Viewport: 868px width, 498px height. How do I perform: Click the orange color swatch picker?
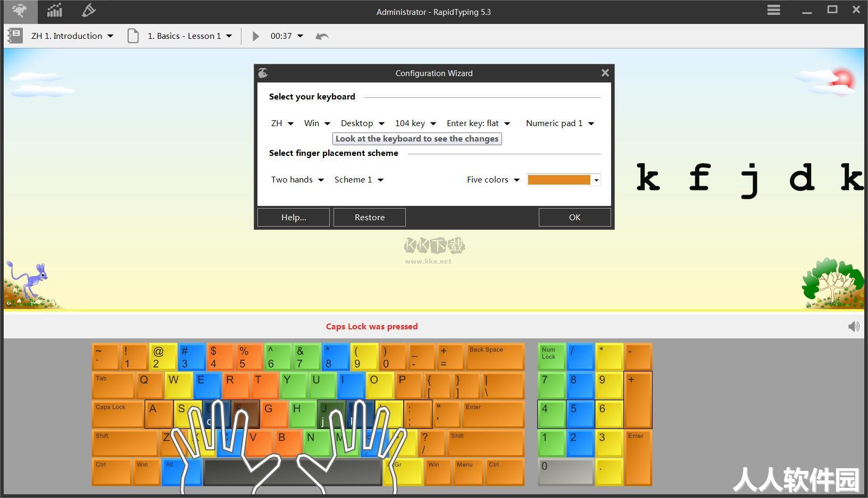click(564, 180)
